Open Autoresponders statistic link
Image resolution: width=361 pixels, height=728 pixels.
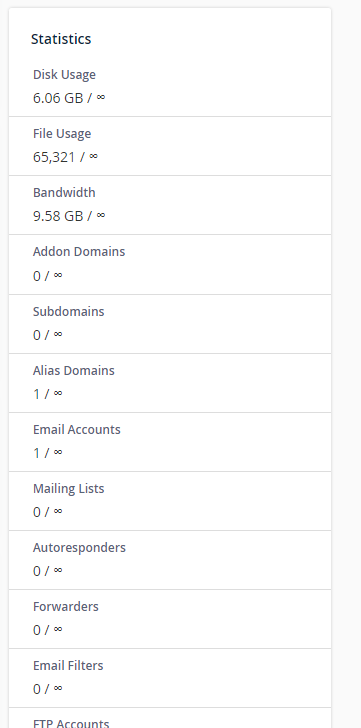(79, 547)
